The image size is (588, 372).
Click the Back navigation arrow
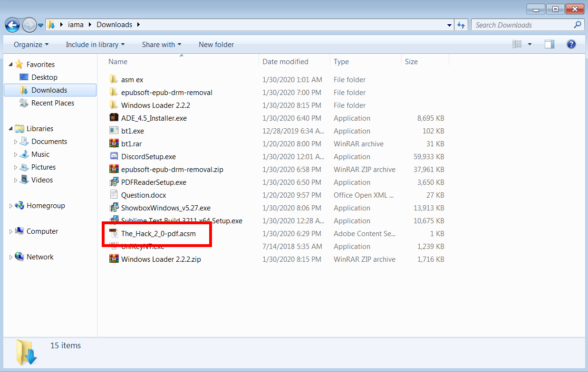[12, 25]
